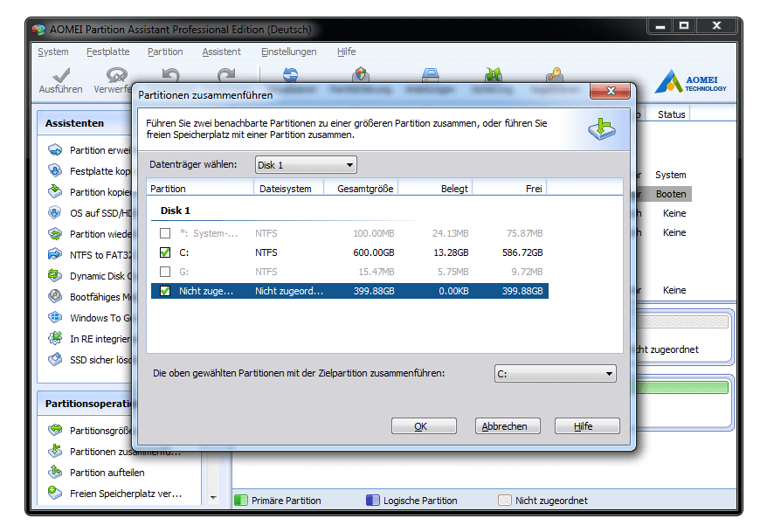Open the SSD sicher löschen icon
Screen dimensions: 767x532
pos(55,359)
